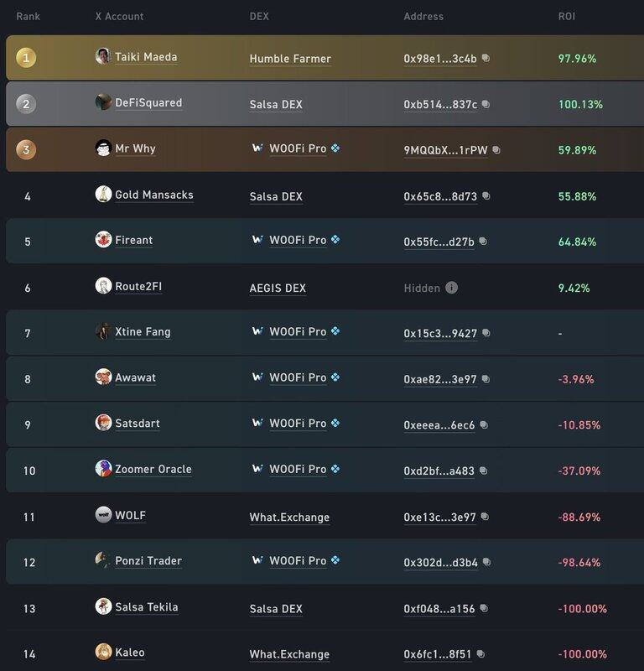Open Route2FI's X profile link
Viewport: 644px width, 671px height.
tap(138, 287)
